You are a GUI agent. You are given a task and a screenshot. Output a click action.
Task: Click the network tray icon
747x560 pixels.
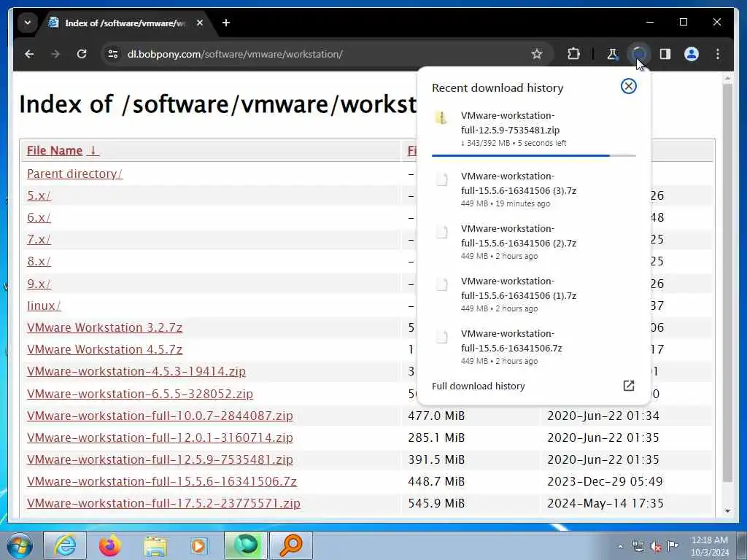click(x=638, y=547)
